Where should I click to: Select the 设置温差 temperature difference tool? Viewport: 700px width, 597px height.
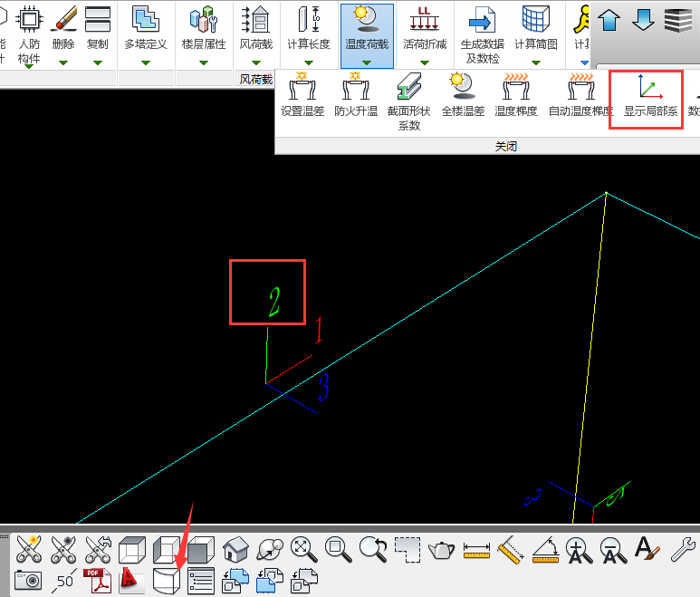[302, 94]
